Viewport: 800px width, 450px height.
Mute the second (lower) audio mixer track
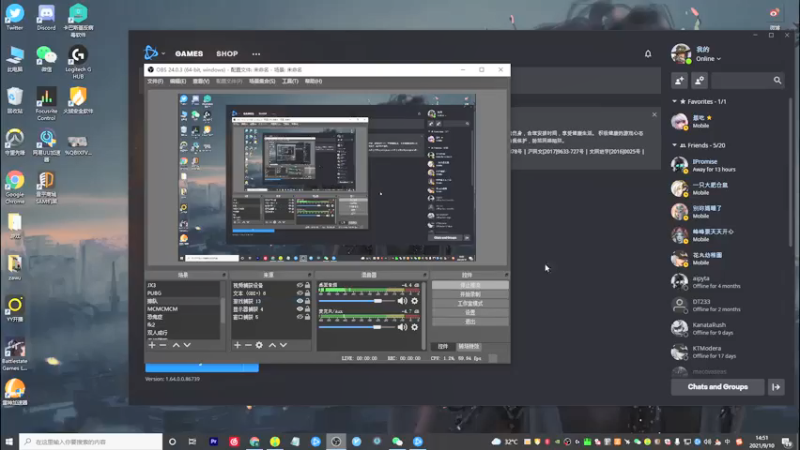click(403, 327)
